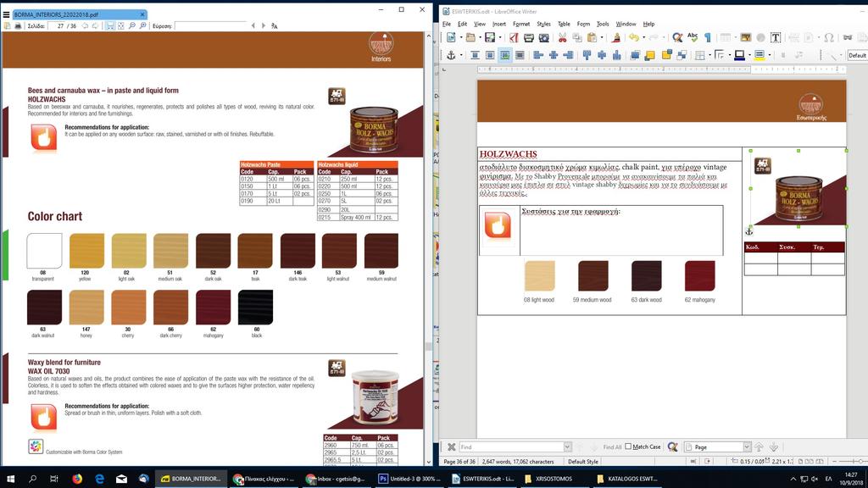The image size is (868, 488).
Task: Cut the selection with the scissors icon
Action: (563, 37)
